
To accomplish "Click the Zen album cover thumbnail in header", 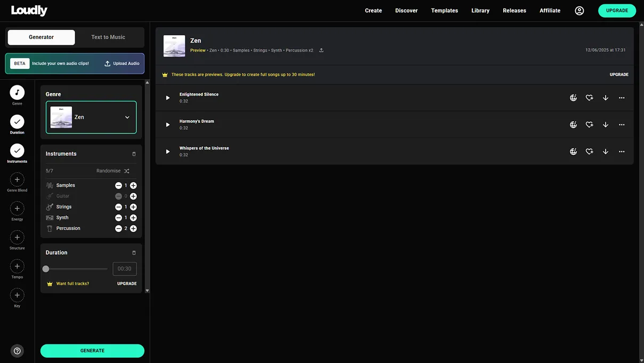I will click(x=174, y=46).
